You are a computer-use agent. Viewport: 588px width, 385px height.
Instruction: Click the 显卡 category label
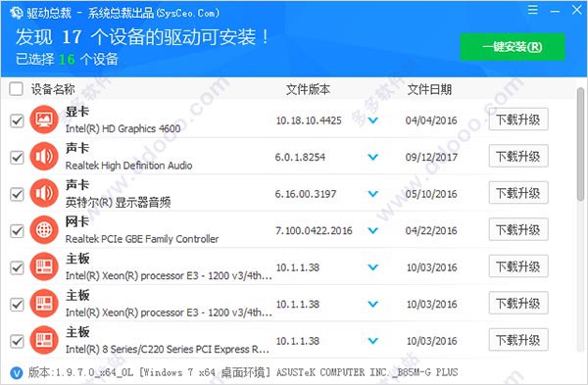[x=77, y=112]
